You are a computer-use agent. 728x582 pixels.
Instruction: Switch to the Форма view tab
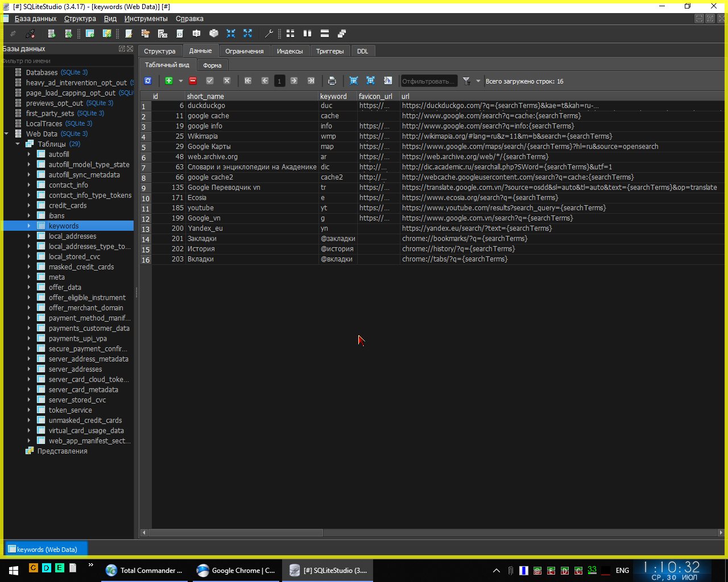point(212,65)
